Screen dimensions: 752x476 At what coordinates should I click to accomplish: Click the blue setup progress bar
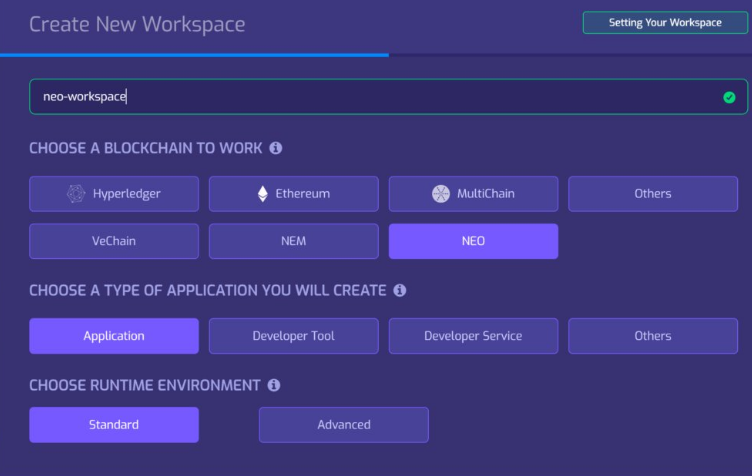click(x=194, y=55)
